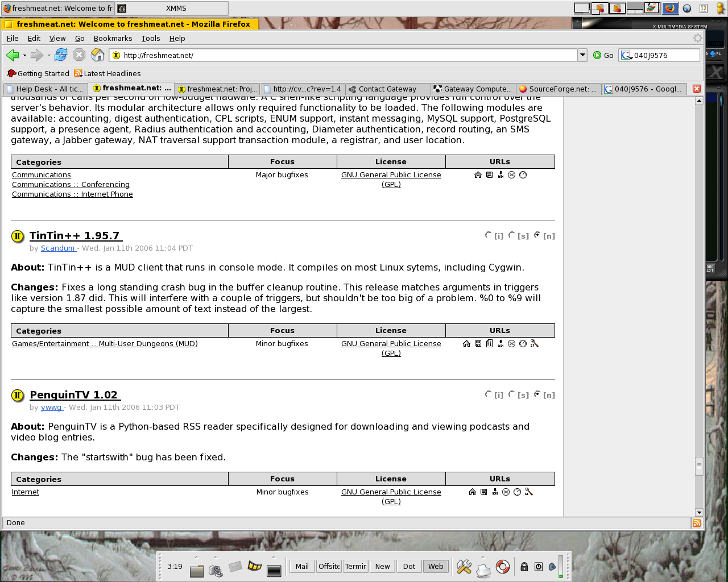Viewport: 728px width, 582px height.
Task: Expand the URL bar history dropdown
Action: (582, 55)
